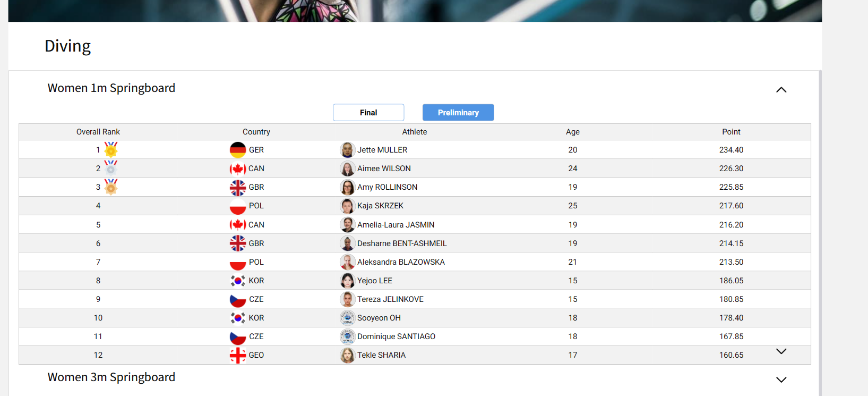Click Poland flag in Aleksandra BLAZOWSKA row

tap(238, 262)
